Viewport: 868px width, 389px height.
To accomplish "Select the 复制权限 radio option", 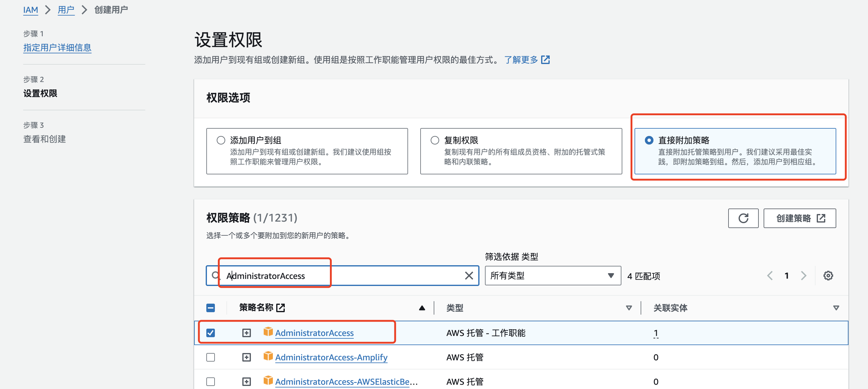I will pyautogui.click(x=435, y=140).
